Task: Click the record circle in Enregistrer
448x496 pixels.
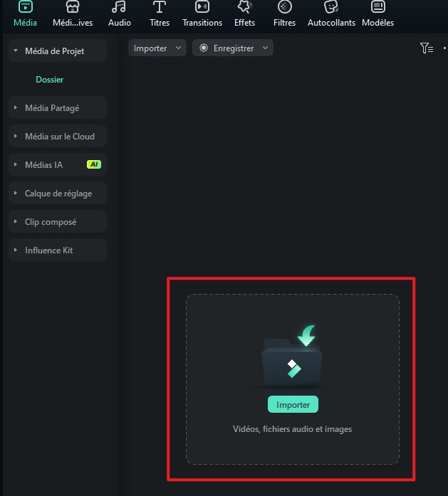Action: pyautogui.click(x=204, y=48)
